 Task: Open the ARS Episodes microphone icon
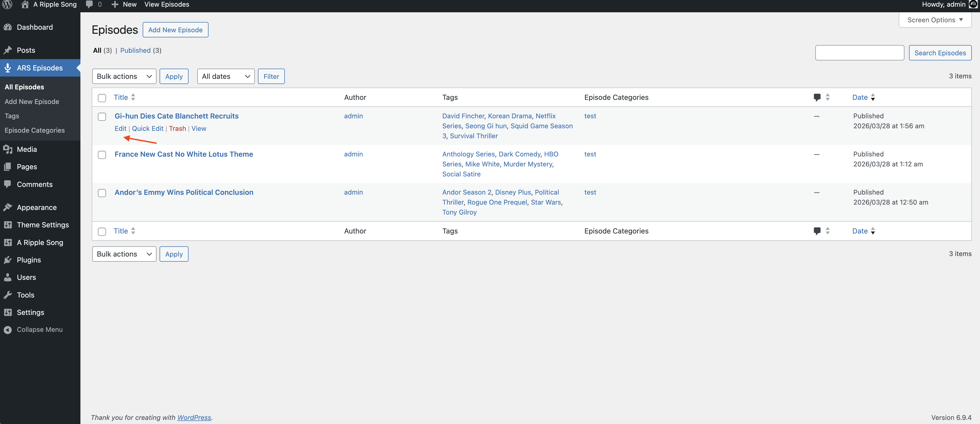[8, 68]
